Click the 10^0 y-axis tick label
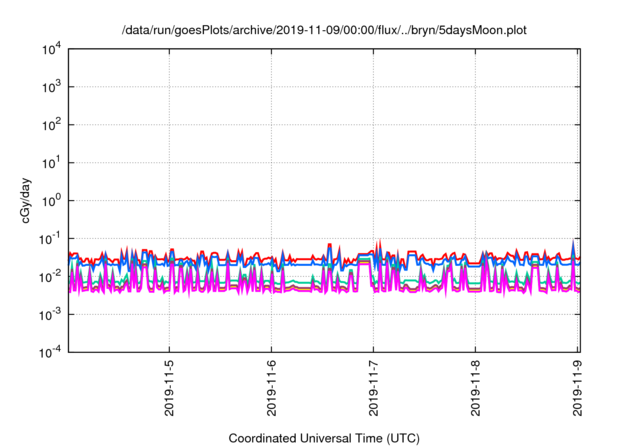The image size is (640, 448). tap(53, 200)
